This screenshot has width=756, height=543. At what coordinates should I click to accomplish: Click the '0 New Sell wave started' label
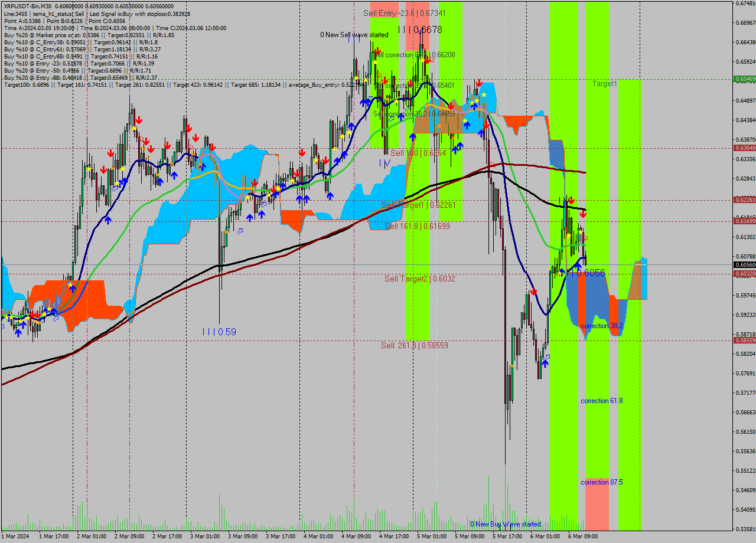click(354, 35)
